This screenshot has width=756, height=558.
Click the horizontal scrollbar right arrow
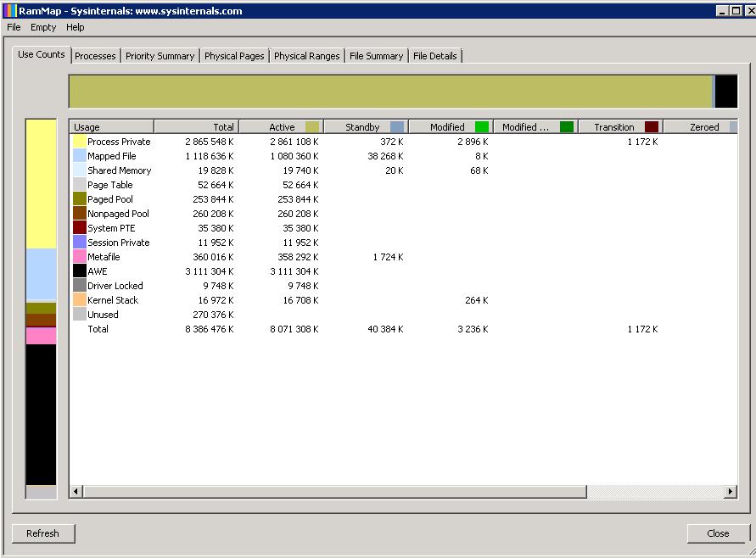(x=731, y=492)
